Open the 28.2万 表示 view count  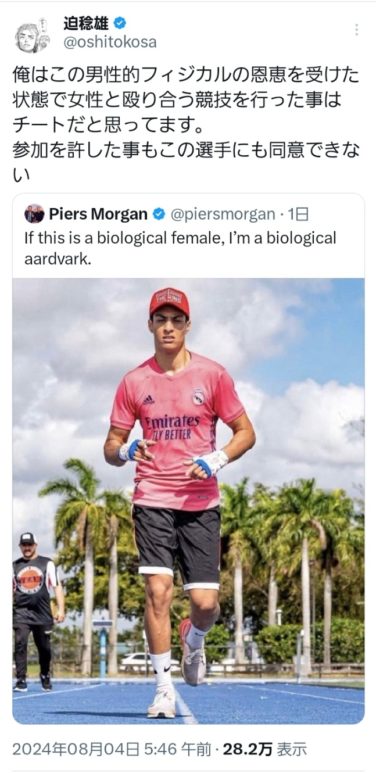click(x=265, y=749)
